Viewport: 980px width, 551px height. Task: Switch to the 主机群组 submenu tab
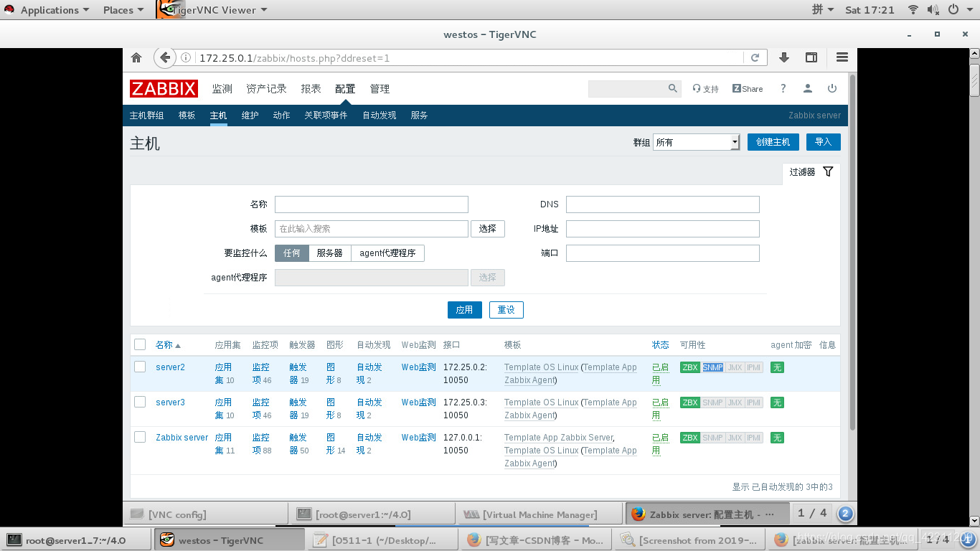pyautogui.click(x=147, y=116)
